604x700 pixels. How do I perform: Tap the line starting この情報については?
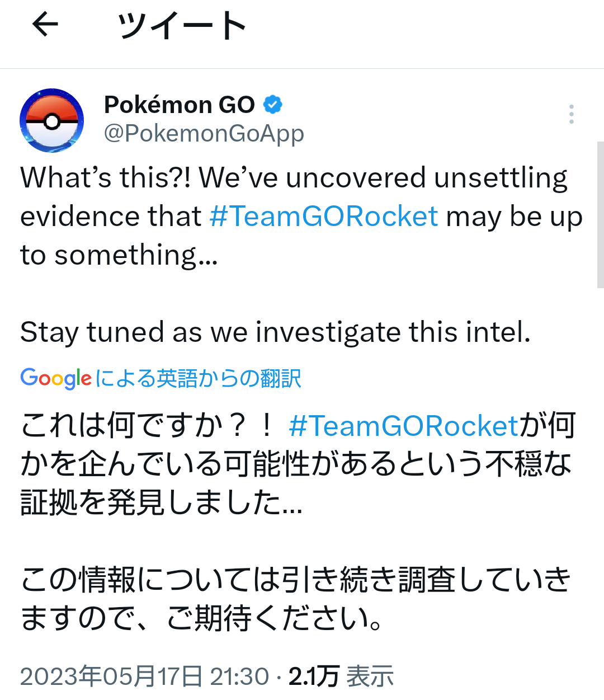pos(296,580)
